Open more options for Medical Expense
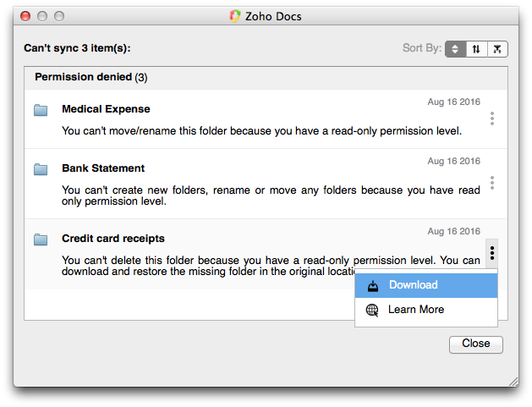Screen dimensions: 532x407 click(492, 118)
